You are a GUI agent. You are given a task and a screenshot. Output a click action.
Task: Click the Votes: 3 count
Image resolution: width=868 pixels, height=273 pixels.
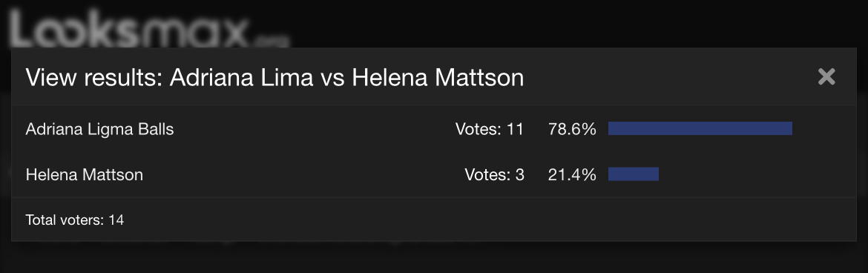click(x=494, y=175)
